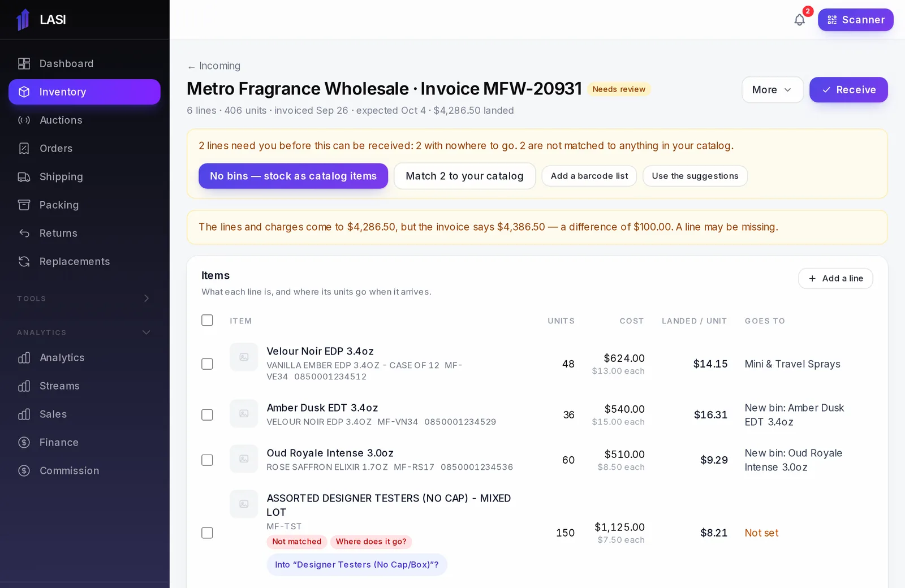Click No bins — stock as catalog items
Image resolution: width=905 pixels, height=588 pixels.
[x=293, y=176]
